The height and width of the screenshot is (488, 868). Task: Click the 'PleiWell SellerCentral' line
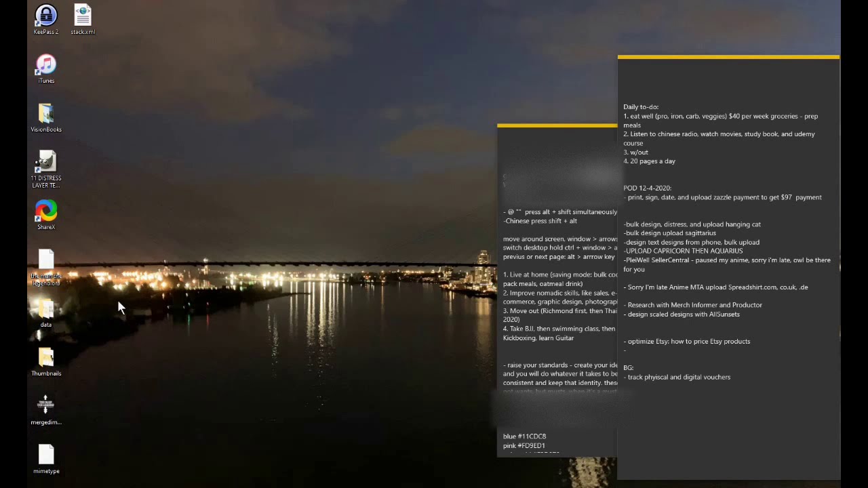(x=727, y=264)
